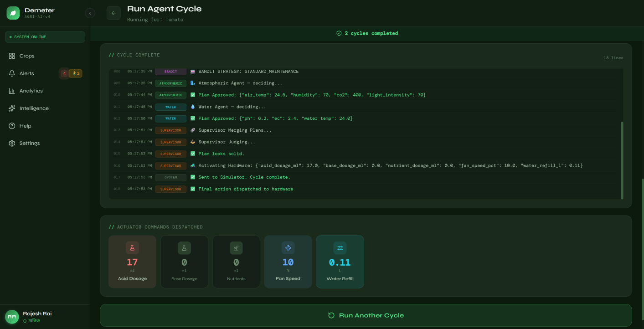Collapse the sidebar with chevron button
644x329 pixels.
(90, 13)
